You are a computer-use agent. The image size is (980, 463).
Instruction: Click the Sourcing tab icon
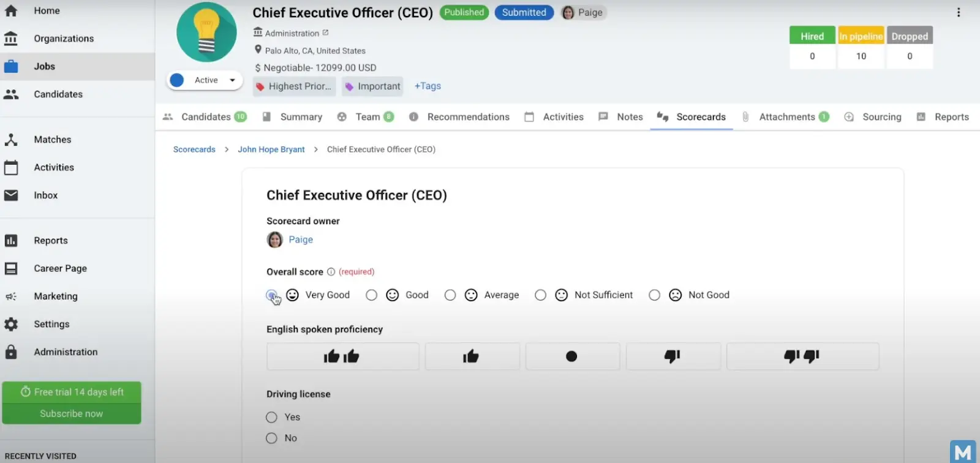tap(848, 116)
